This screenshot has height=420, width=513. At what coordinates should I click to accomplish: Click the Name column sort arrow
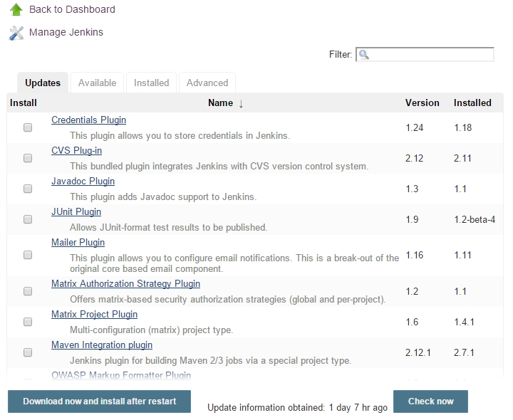[241, 104]
